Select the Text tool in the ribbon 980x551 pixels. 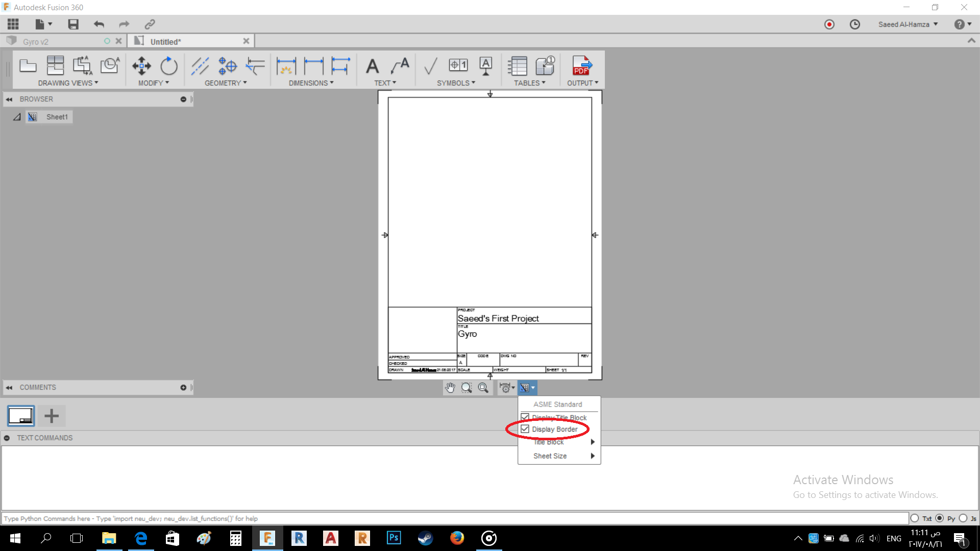click(x=373, y=67)
